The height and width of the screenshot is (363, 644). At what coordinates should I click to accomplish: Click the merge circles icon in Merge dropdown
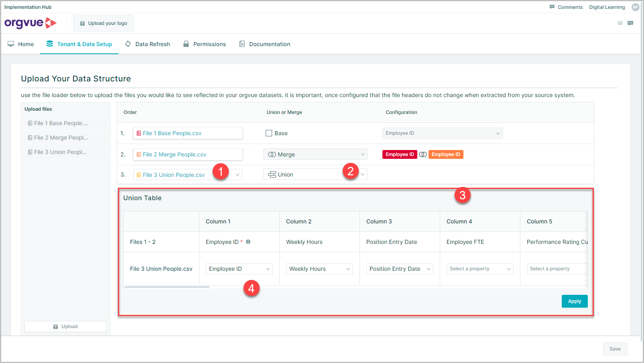[272, 154]
